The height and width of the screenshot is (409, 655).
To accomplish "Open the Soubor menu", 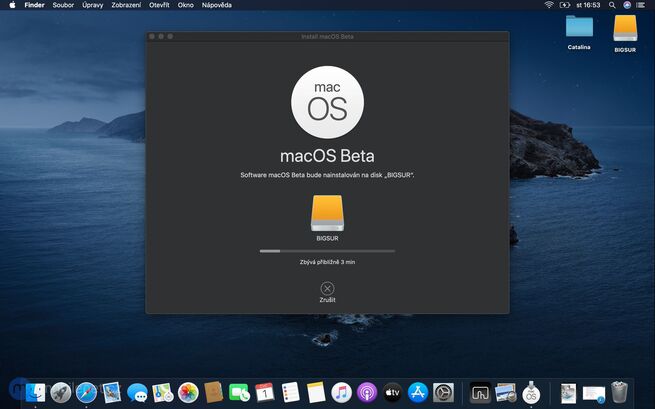I will 63,5.
